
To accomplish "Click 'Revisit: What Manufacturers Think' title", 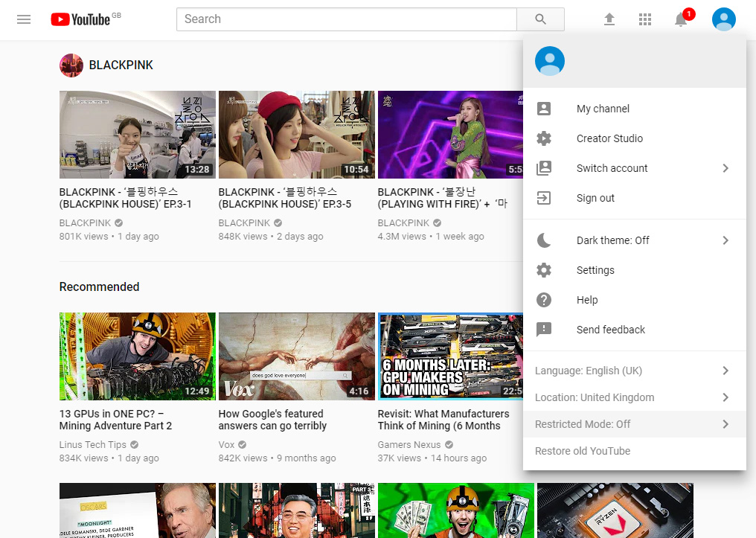I will [443, 420].
